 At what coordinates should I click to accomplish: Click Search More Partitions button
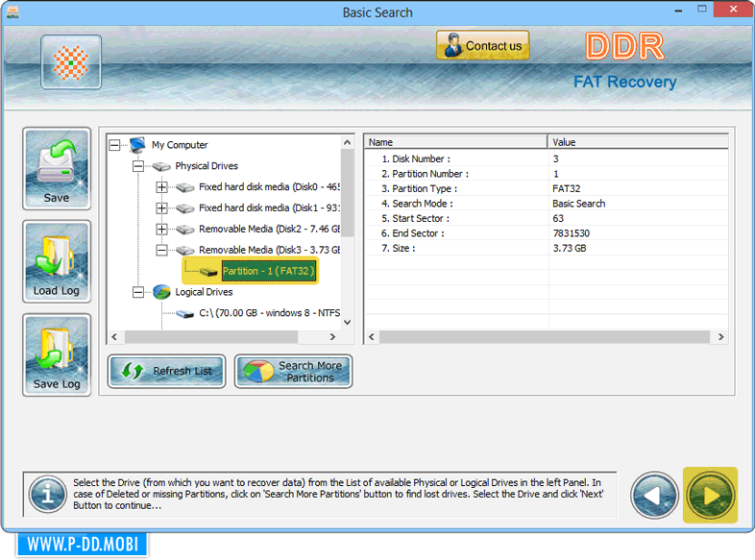(x=294, y=372)
